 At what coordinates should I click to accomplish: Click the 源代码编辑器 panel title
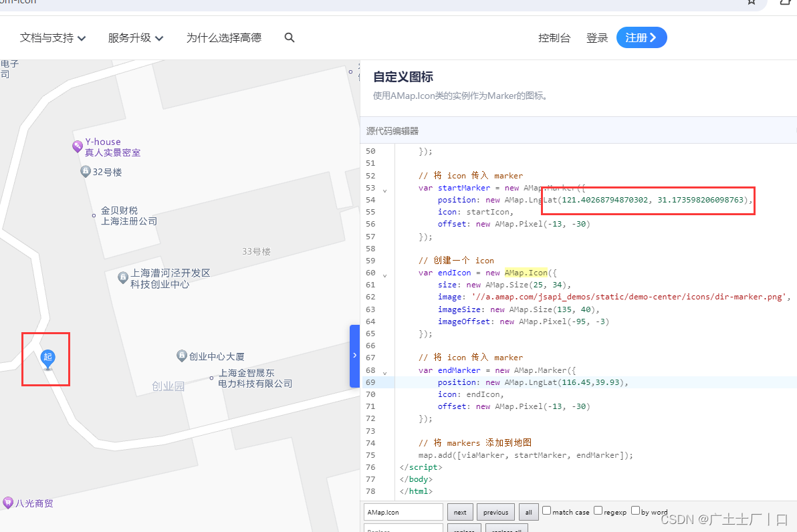392,131
